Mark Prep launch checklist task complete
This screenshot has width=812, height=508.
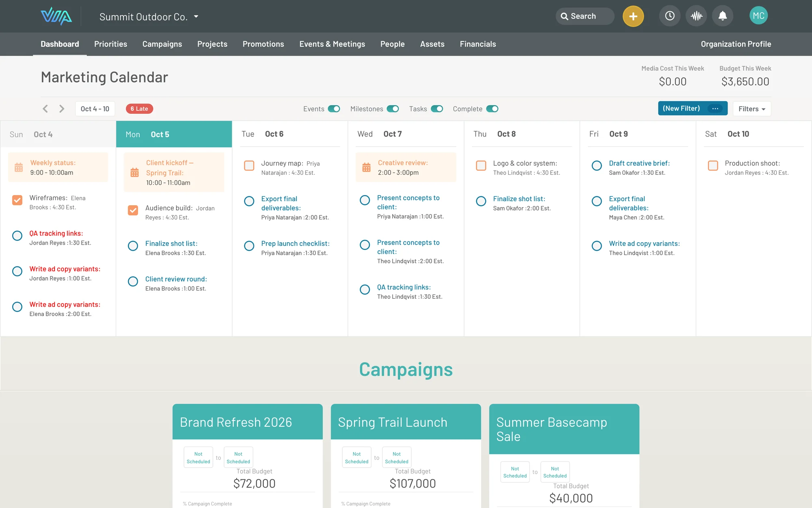(249, 246)
